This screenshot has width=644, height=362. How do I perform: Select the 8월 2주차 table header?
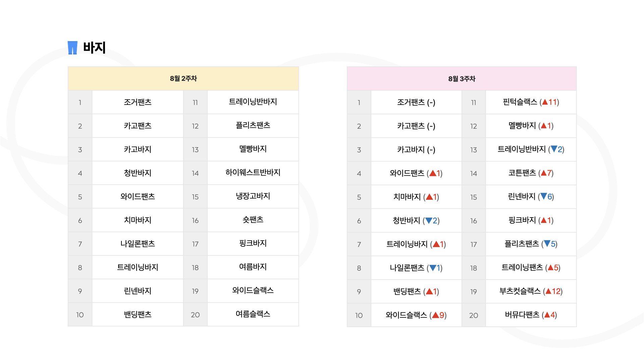(183, 78)
